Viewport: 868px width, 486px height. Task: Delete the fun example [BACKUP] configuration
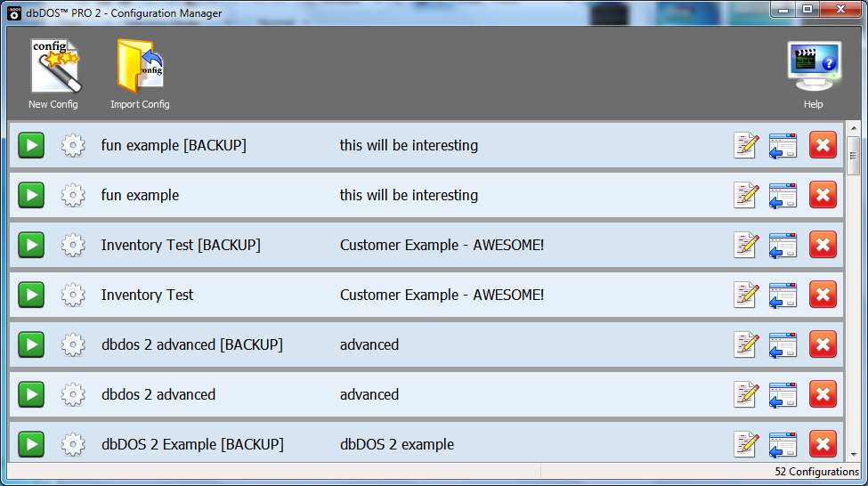(x=823, y=145)
